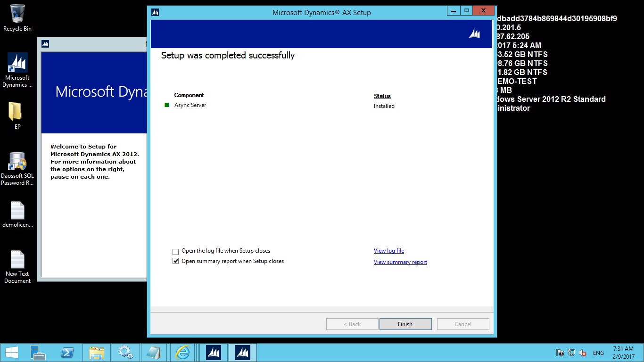Open the clock showing 7:31 AM
The image size is (644, 362).
click(623, 353)
